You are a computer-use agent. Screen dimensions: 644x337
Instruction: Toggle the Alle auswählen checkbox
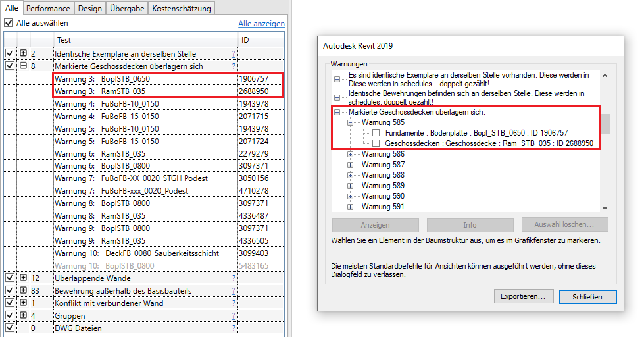coord(9,22)
